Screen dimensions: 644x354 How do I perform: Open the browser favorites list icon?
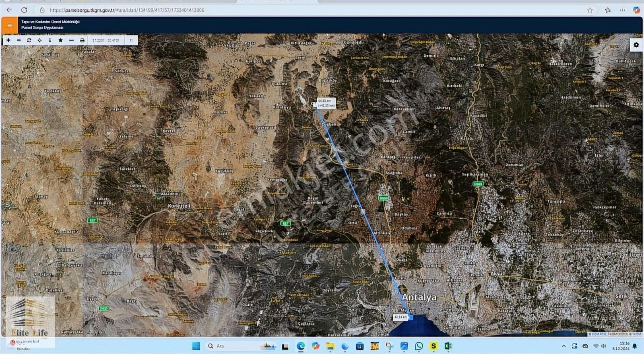607,10
